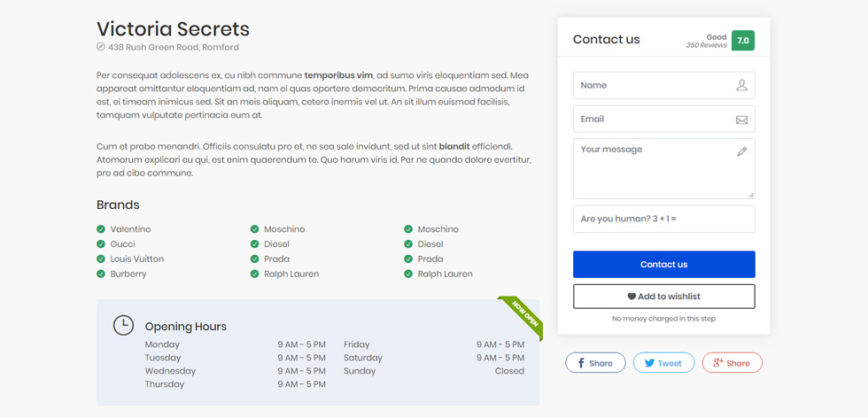Image resolution: width=868 pixels, height=417 pixels.
Task: Click the check icon beside Louis Vuitton
Action: [x=101, y=259]
